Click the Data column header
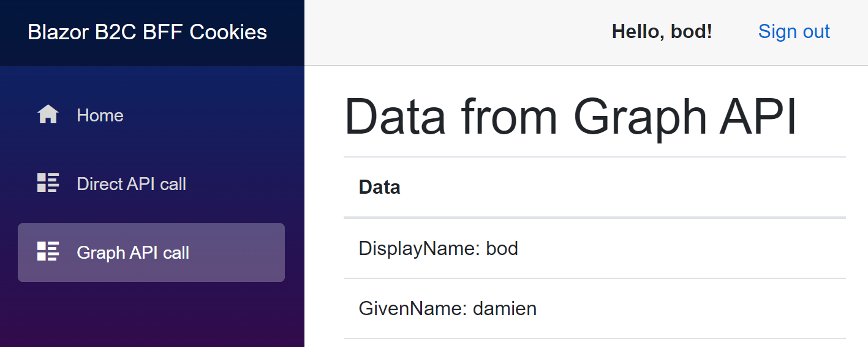This screenshot has width=868, height=347. [380, 188]
